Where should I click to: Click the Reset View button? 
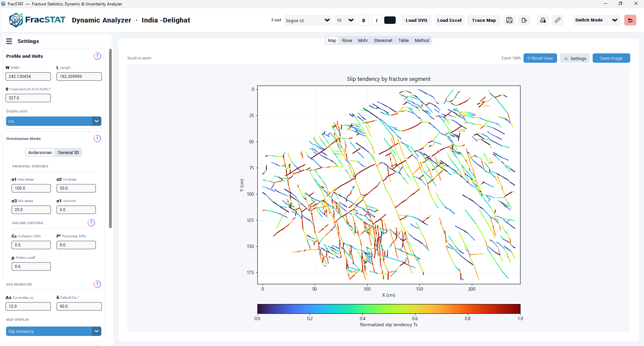540,58
